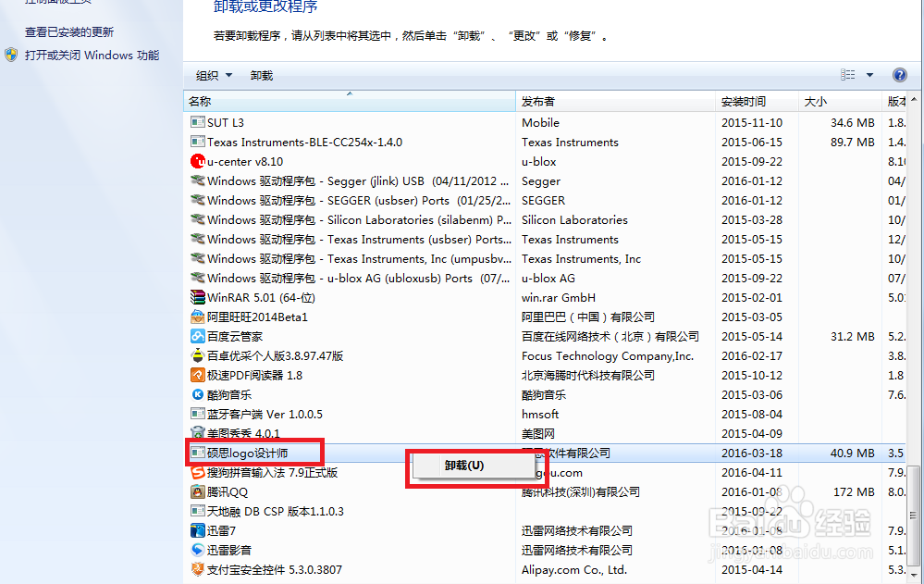Click the 酷狗音乐 blue icon
The image size is (924, 584).
pyautogui.click(x=197, y=394)
